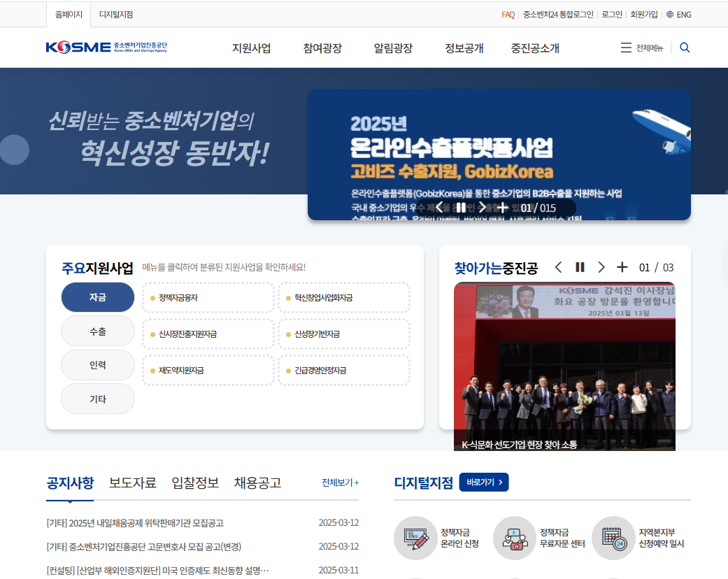
Task: Click the KOSME logo
Action: (106, 48)
